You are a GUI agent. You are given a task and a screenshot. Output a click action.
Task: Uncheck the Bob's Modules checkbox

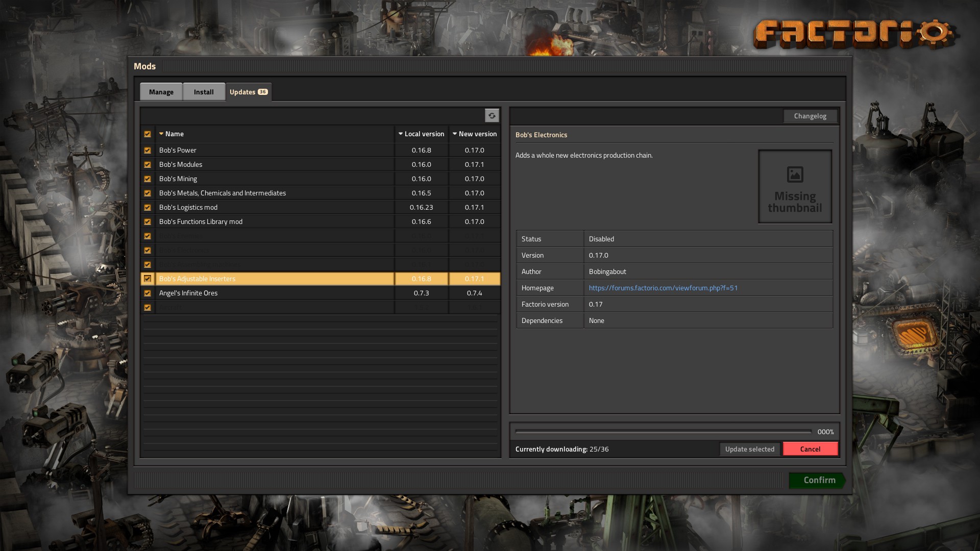(x=148, y=165)
